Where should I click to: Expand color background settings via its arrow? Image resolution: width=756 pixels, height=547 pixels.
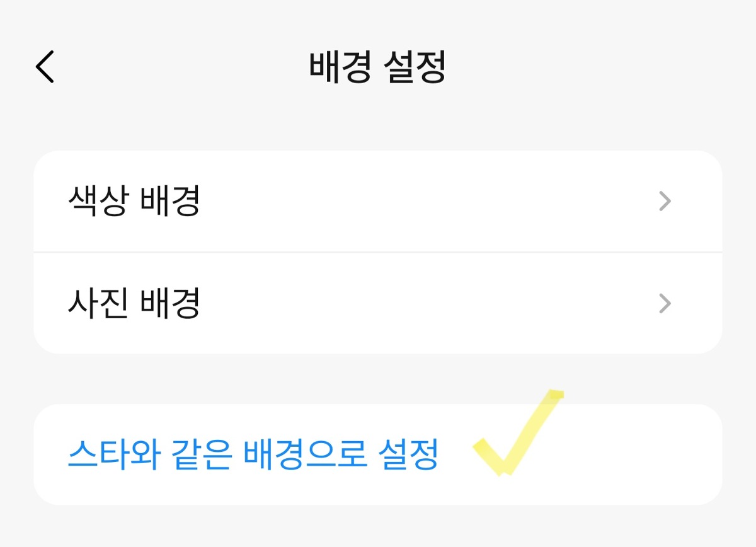[x=665, y=202]
